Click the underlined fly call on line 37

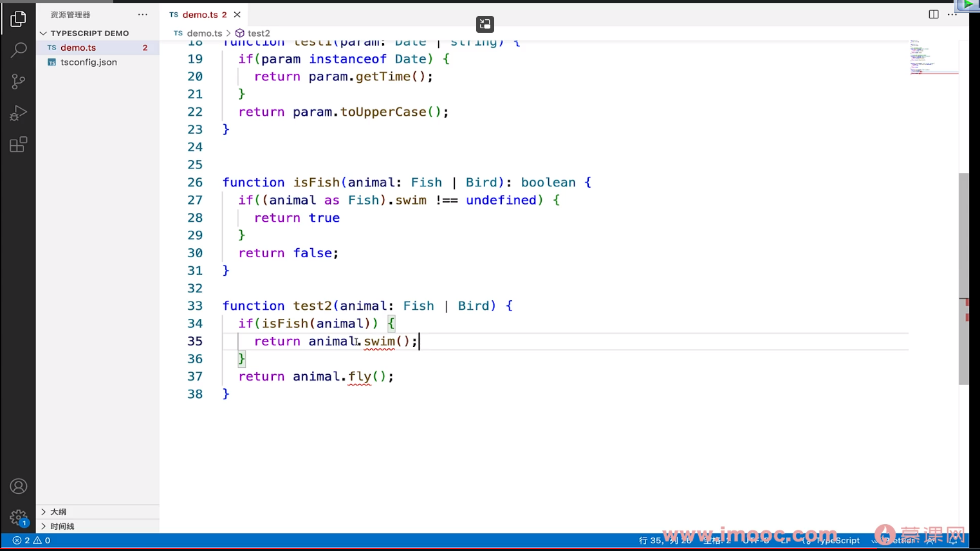[359, 377]
